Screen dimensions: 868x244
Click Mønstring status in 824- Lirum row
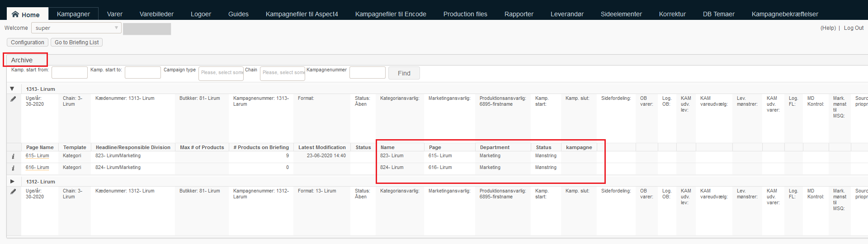(x=546, y=168)
